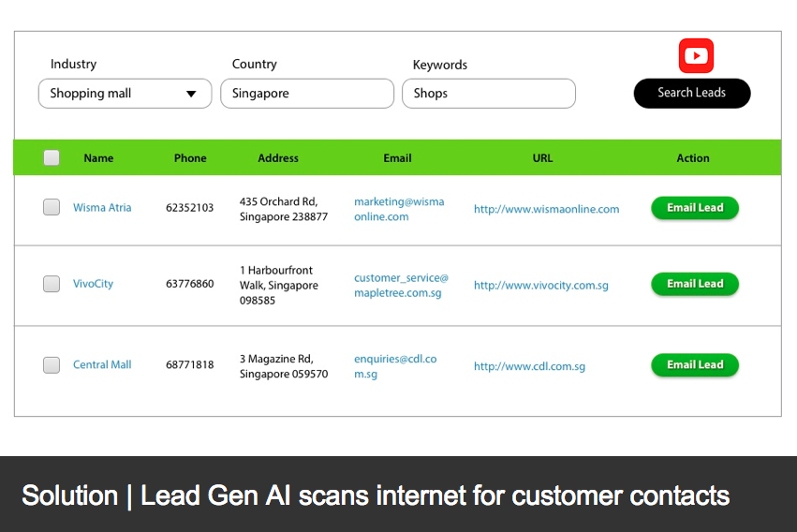Tick the Central Mall row checkbox
The width and height of the screenshot is (797, 532).
coord(52,365)
